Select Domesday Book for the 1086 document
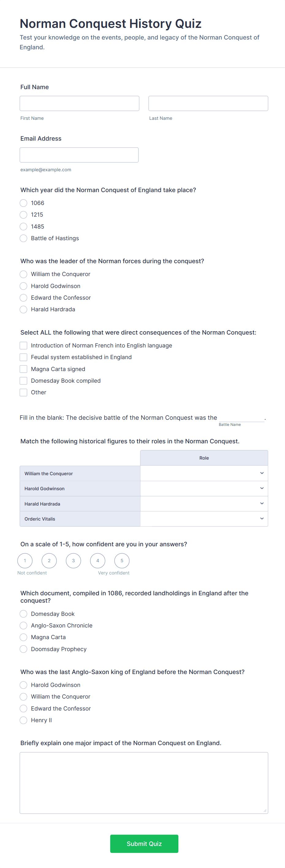Image resolution: width=285 pixels, height=868 pixels. 23,614
